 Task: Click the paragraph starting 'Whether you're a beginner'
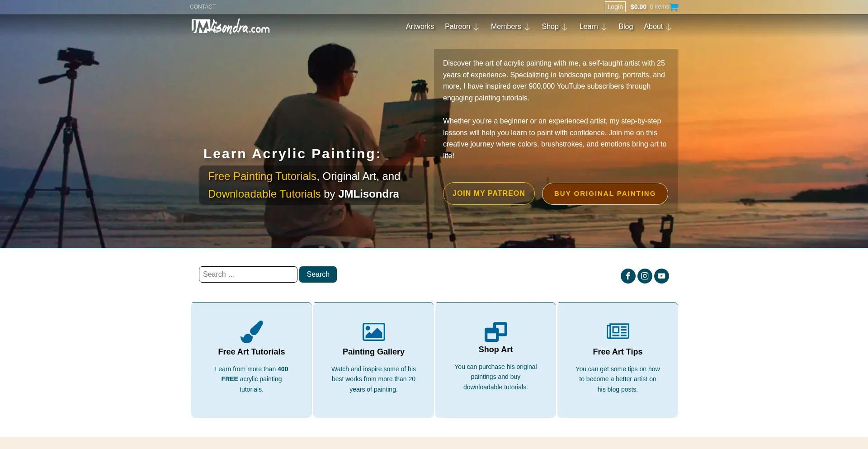point(555,138)
